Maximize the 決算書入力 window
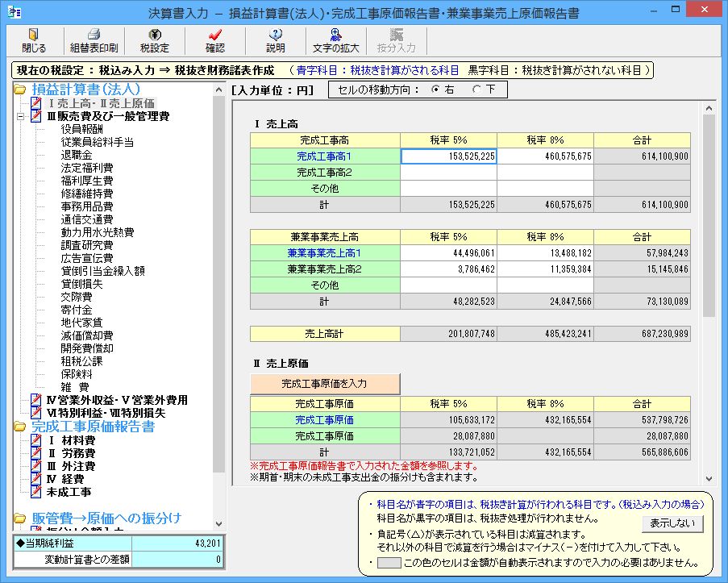728x583 pixels. click(x=676, y=10)
